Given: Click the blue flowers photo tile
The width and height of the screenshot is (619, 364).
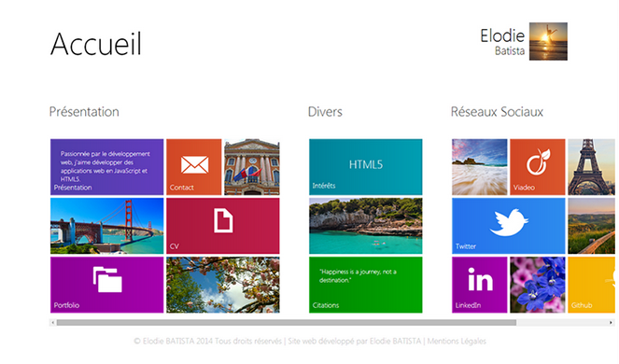Looking at the screenshot, I should [538, 285].
